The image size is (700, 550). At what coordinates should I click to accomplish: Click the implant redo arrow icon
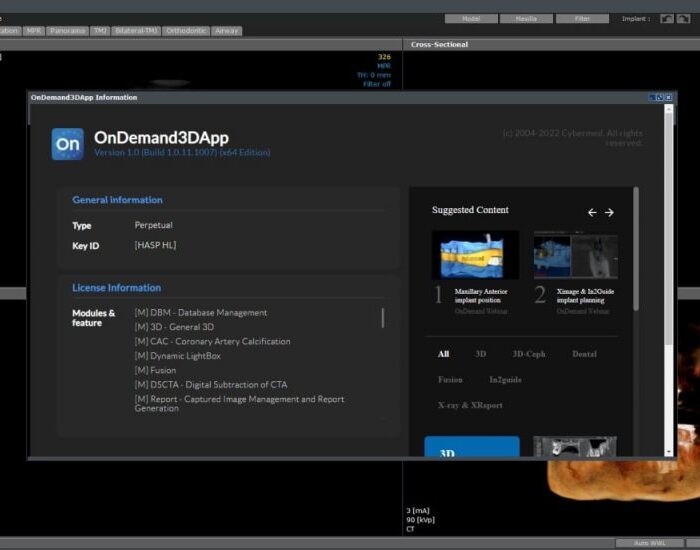click(x=683, y=19)
